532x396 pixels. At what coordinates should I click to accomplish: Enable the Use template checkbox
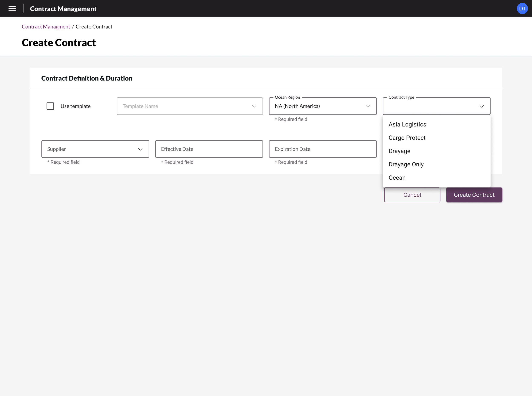point(50,106)
